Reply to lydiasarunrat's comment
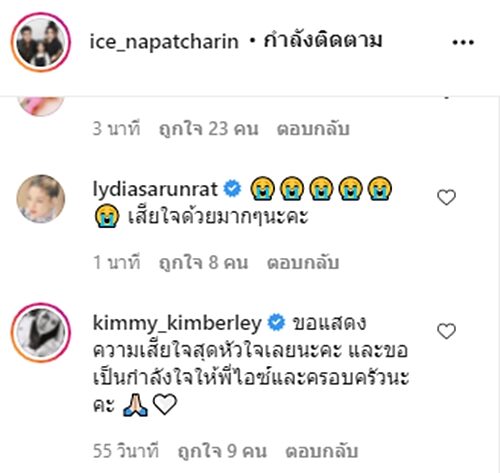This screenshot has height=473, width=500. click(303, 263)
